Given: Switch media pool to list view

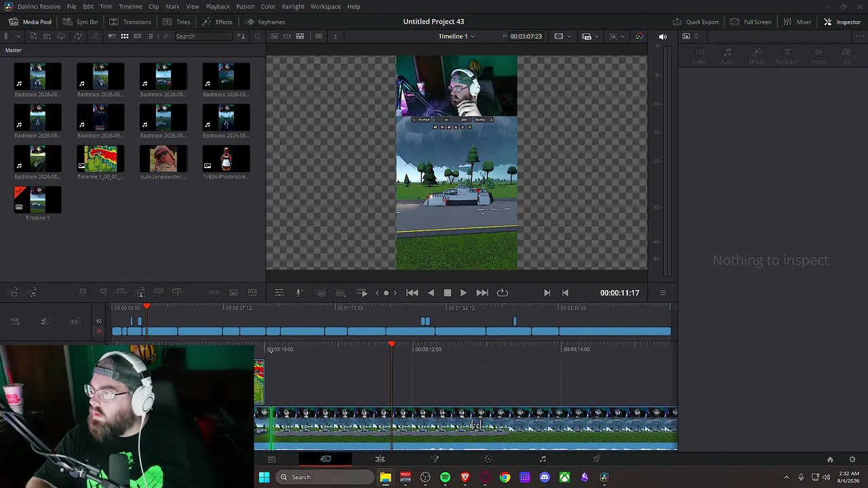Looking at the screenshot, I should [151, 36].
